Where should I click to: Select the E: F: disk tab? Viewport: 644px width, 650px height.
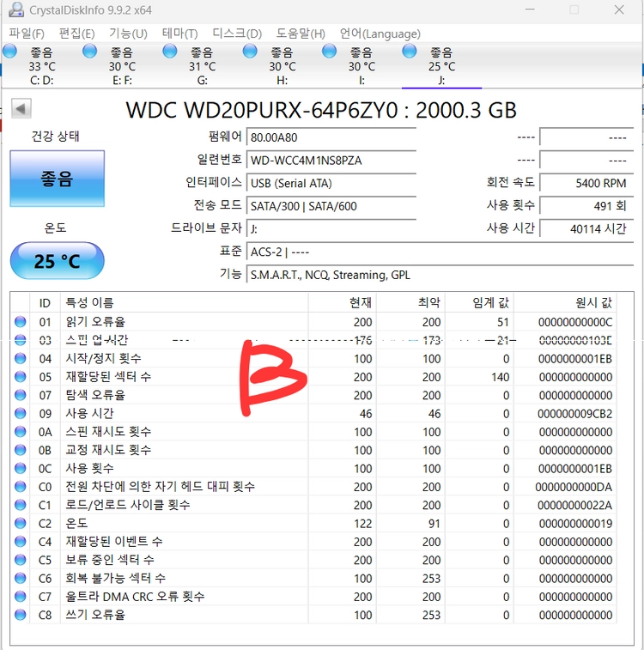(121, 65)
